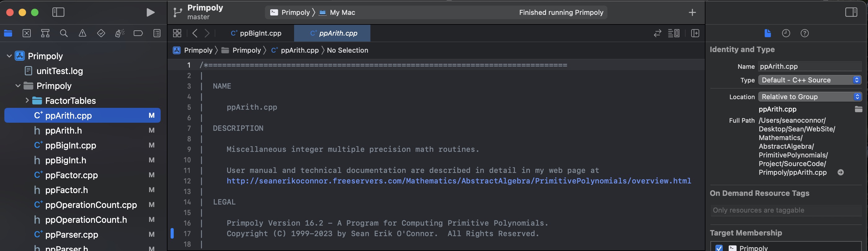Viewport: 868px width, 251px height.
Task: Toggle Primpoly target membership checkbox
Action: [719, 248]
